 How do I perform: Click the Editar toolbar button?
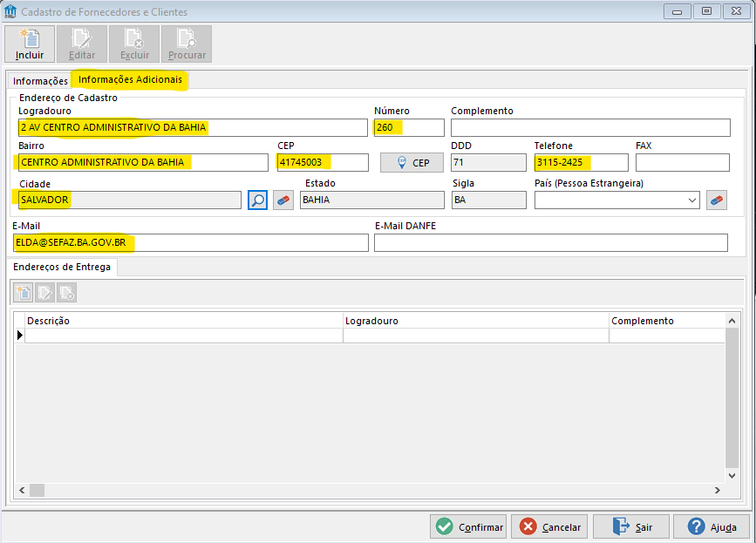(x=81, y=44)
